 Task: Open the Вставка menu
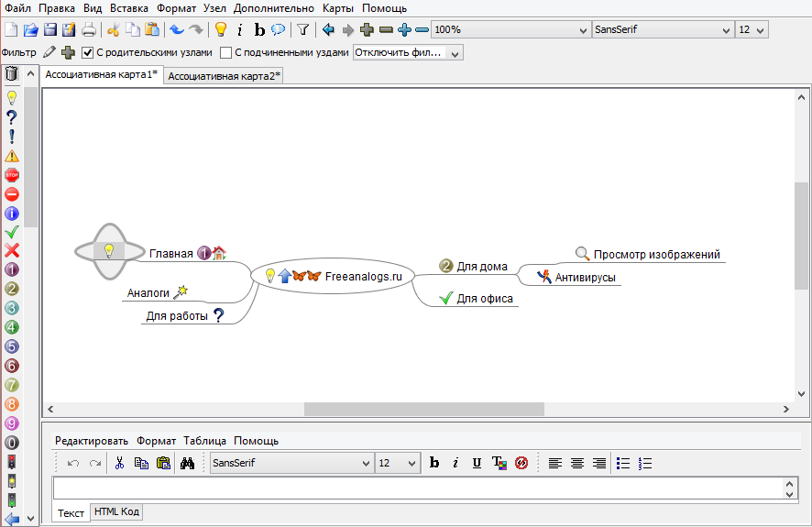click(129, 8)
